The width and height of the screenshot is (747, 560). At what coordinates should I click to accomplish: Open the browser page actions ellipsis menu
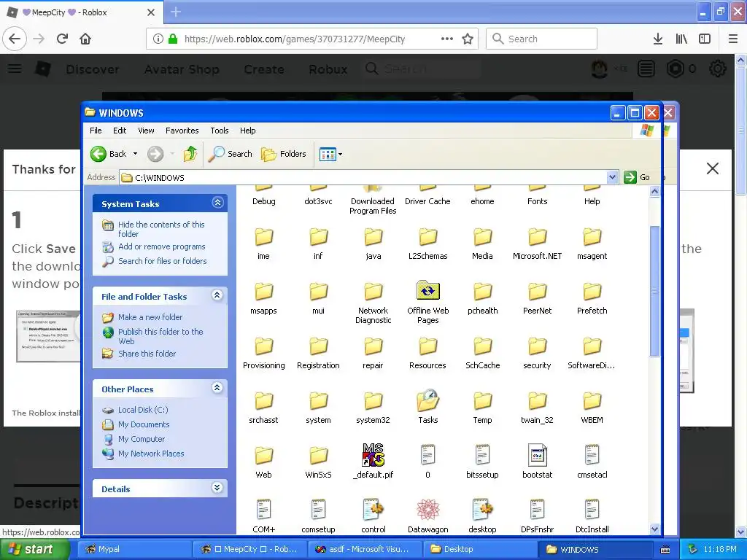tap(447, 39)
